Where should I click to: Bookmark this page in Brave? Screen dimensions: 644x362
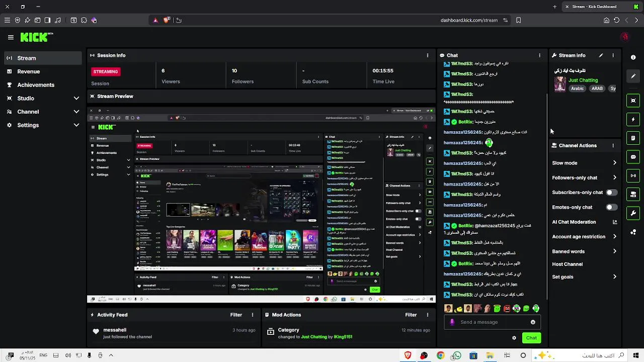point(519,20)
